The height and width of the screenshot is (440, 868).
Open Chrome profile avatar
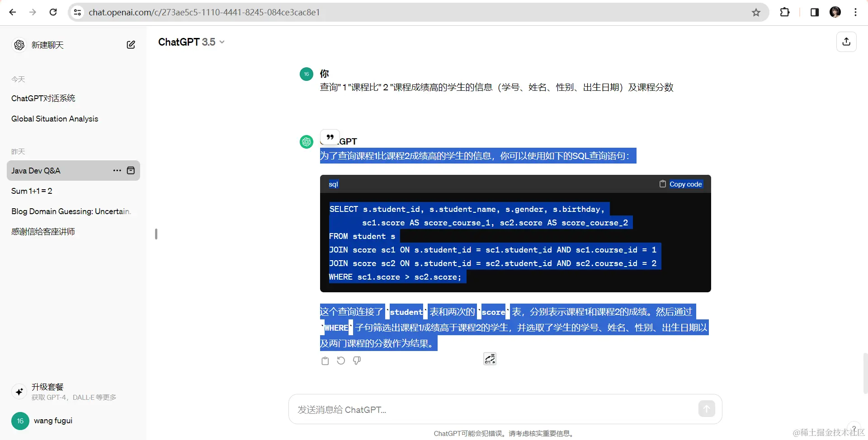(835, 12)
